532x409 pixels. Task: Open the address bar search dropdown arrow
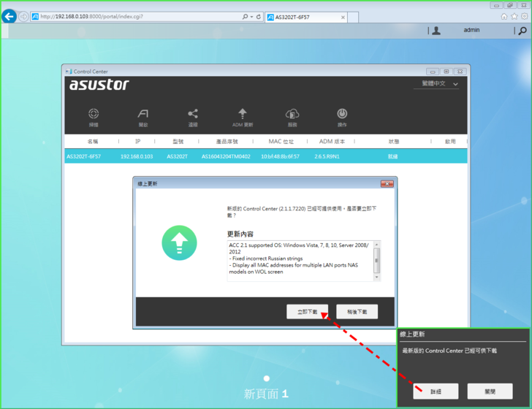tap(251, 16)
